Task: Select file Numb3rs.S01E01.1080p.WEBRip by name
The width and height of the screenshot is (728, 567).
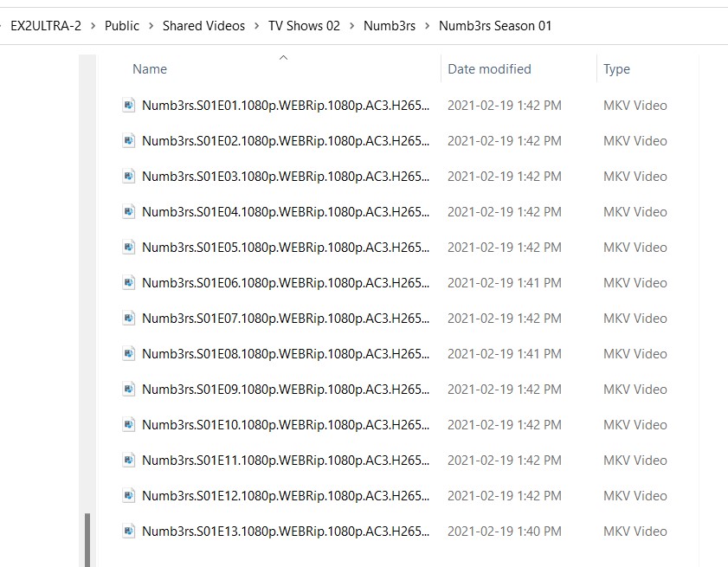Action: [286, 106]
